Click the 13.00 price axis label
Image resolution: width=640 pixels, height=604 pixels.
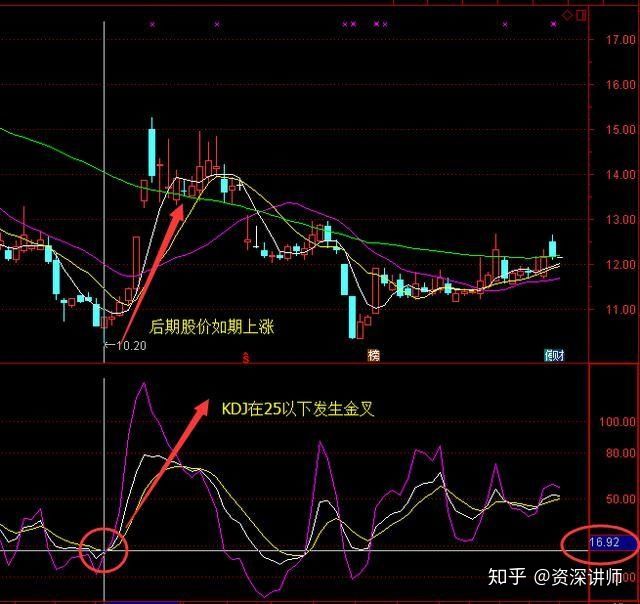[x=621, y=219]
